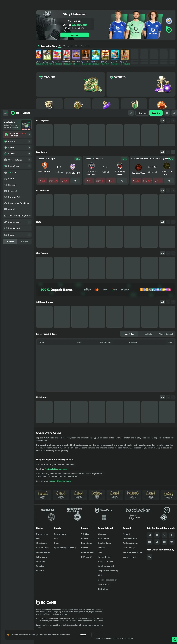This screenshot has width=177, height=644.
Task: Switch to the Wager Contest tab
Action: point(166,334)
